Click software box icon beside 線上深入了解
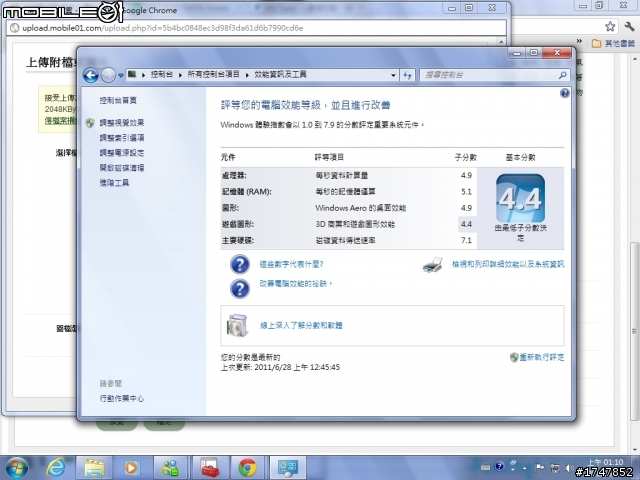640x480 pixels. click(238, 325)
